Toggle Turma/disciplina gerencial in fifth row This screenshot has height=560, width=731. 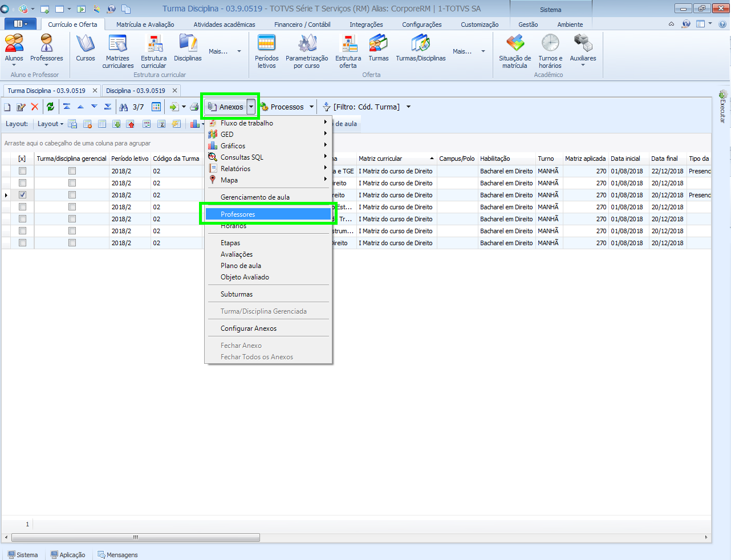[x=72, y=219]
